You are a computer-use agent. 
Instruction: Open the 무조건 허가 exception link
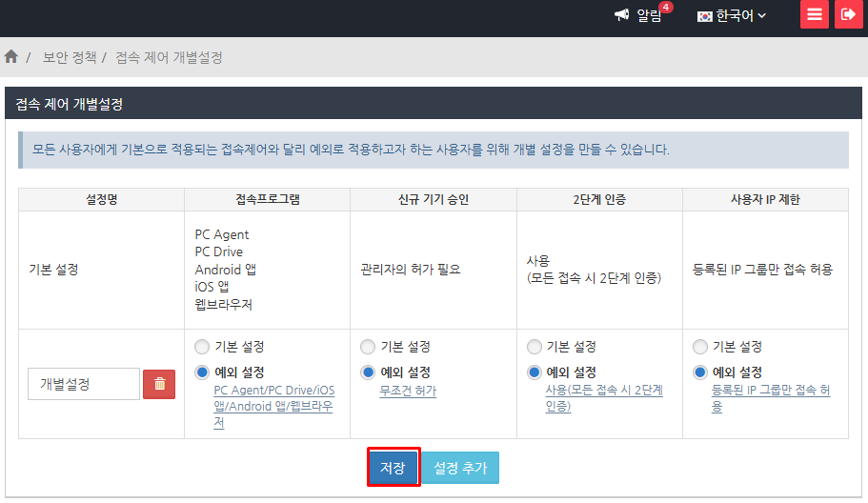408,391
